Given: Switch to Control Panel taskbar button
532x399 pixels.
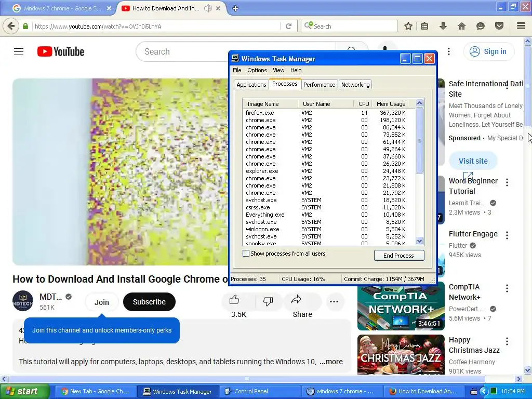Looking at the screenshot, I should (261, 391).
